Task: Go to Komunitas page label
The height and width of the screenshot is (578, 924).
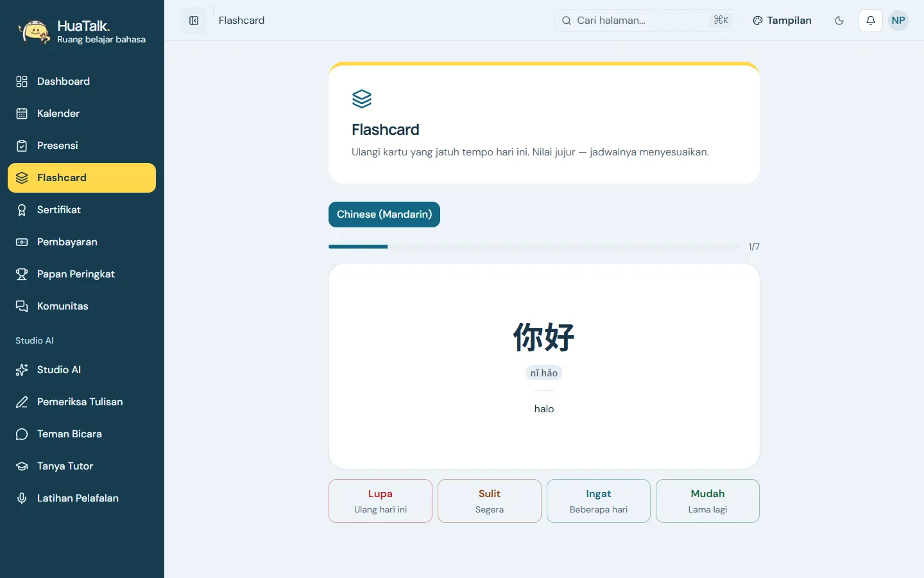Action: [63, 306]
